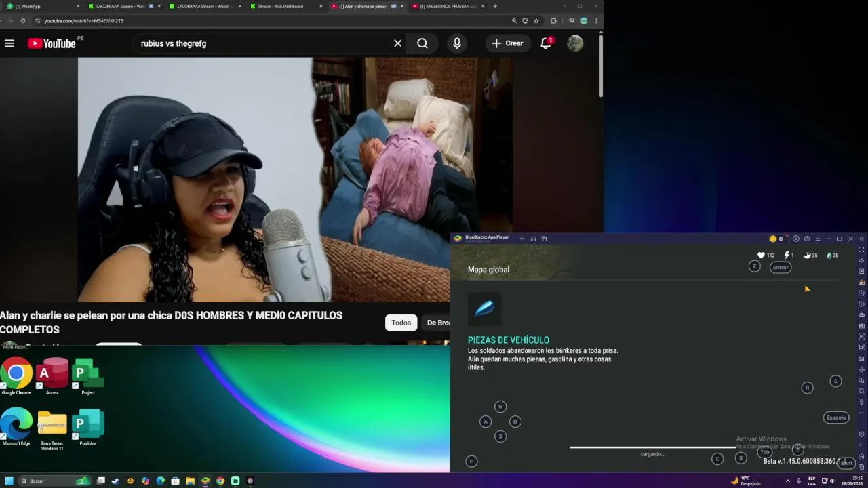The image size is (868, 488).
Task: Open the YouTube account avatar menu
Action: pyautogui.click(x=575, y=43)
